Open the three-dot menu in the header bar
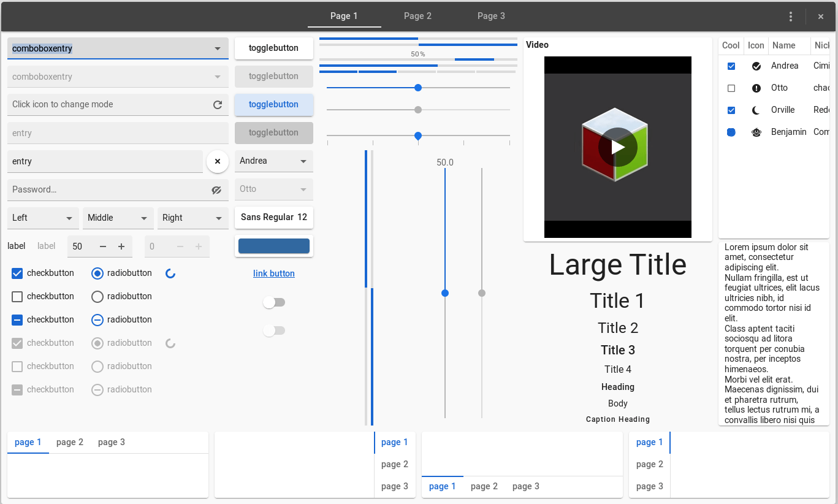The image size is (838, 504). (790, 17)
